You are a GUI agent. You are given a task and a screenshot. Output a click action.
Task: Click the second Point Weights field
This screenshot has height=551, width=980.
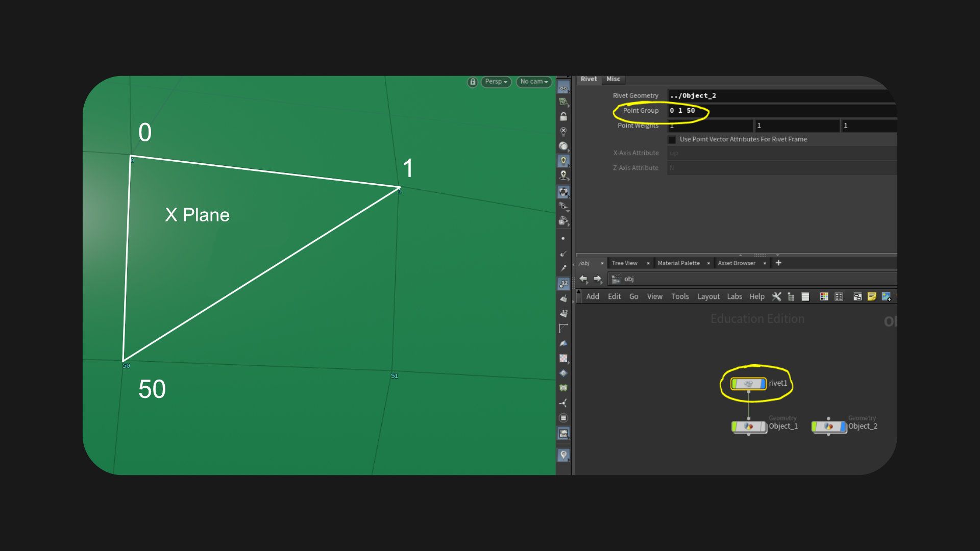pos(797,126)
